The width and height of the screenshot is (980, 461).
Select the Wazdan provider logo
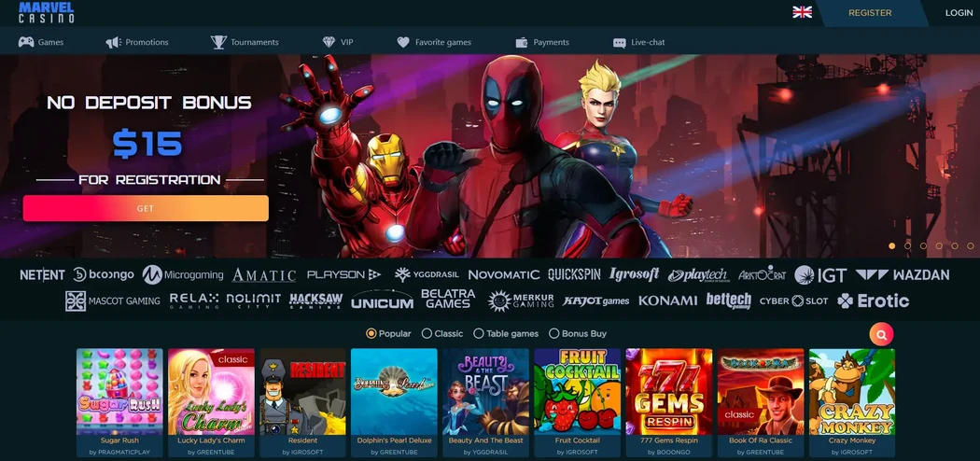click(903, 275)
